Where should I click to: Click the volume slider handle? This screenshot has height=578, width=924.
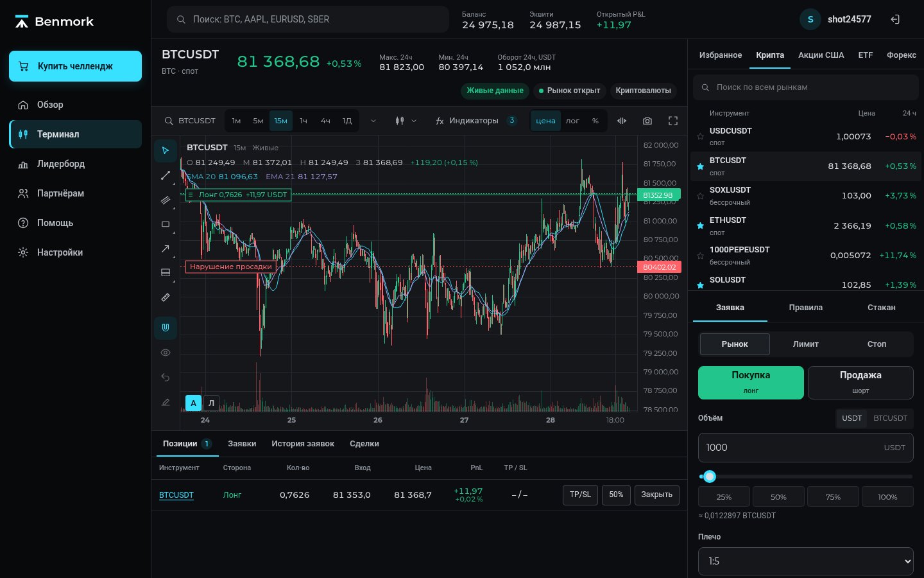tap(709, 477)
